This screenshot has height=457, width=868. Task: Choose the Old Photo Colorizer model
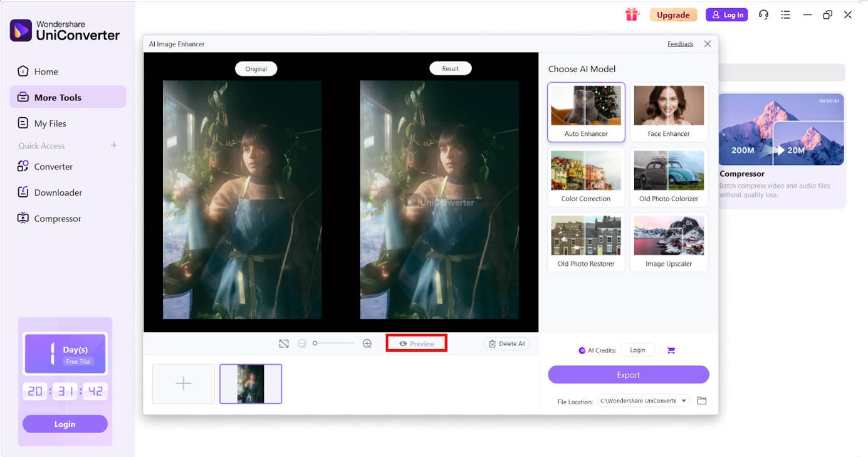(669, 177)
